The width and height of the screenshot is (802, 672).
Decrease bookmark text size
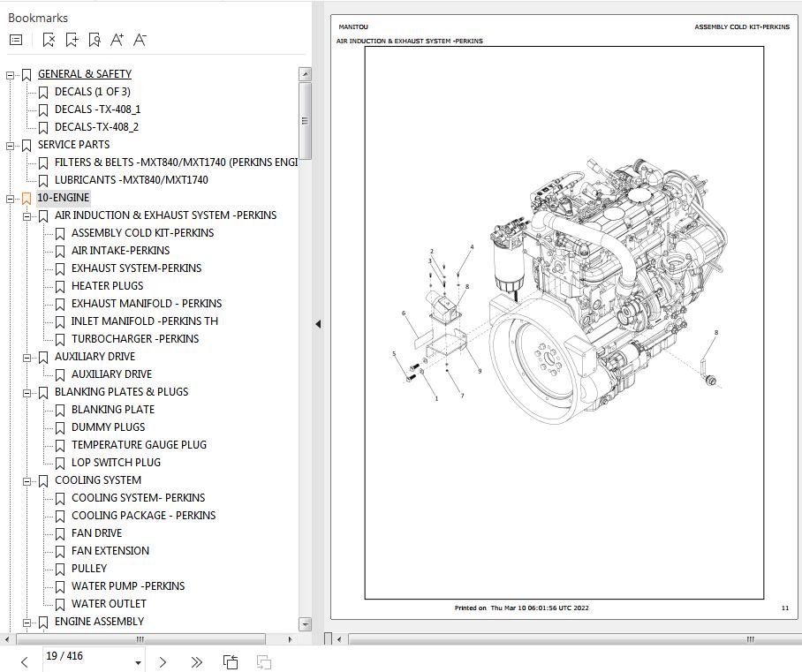pyautogui.click(x=140, y=40)
